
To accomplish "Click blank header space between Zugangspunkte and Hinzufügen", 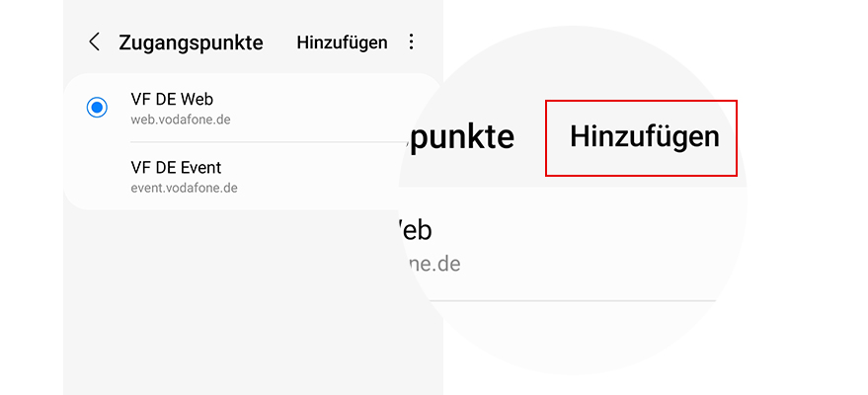I will tap(279, 42).
